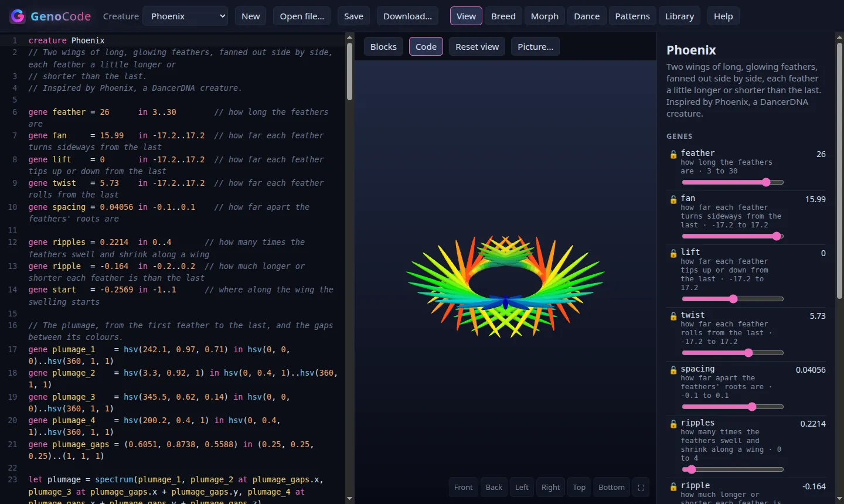Reset the 3D view
This screenshot has height=504, width=844.
(477, 47)
